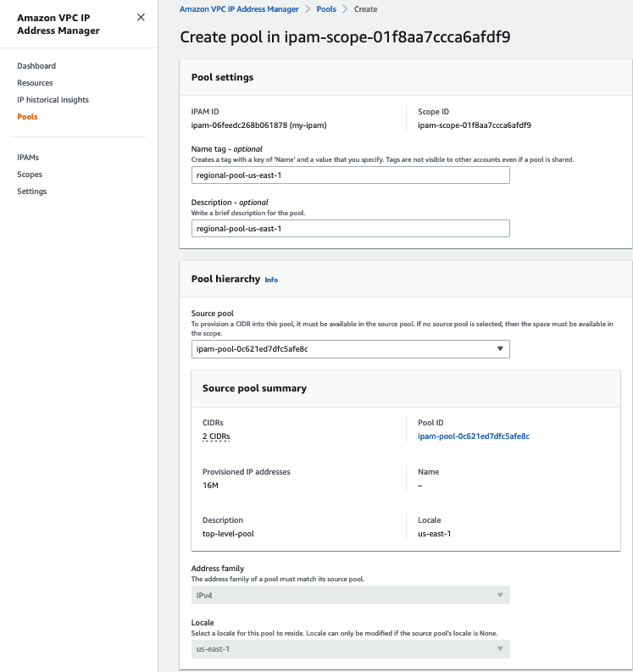Click the 2 CIDRs value

tap(216, 436)
